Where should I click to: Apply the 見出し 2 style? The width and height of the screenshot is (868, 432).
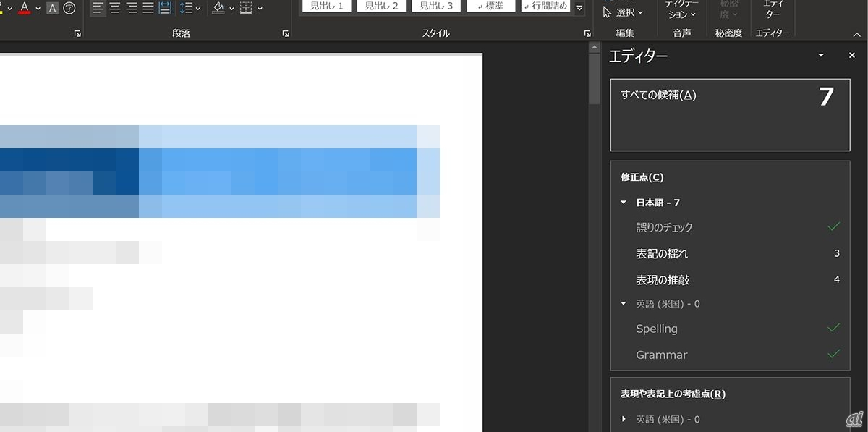[x=381, y=6]
